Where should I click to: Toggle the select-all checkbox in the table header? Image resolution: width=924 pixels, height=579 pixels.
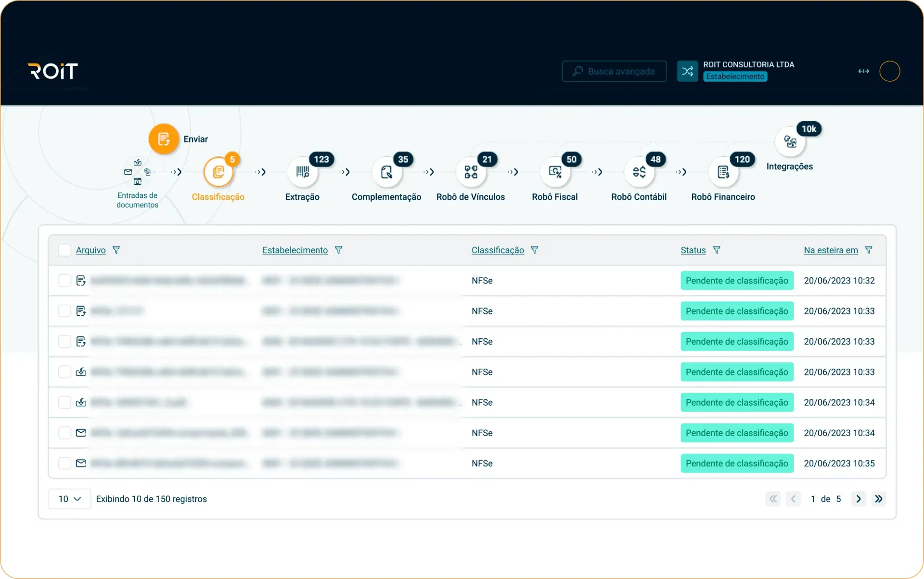[x=64, y=250]
